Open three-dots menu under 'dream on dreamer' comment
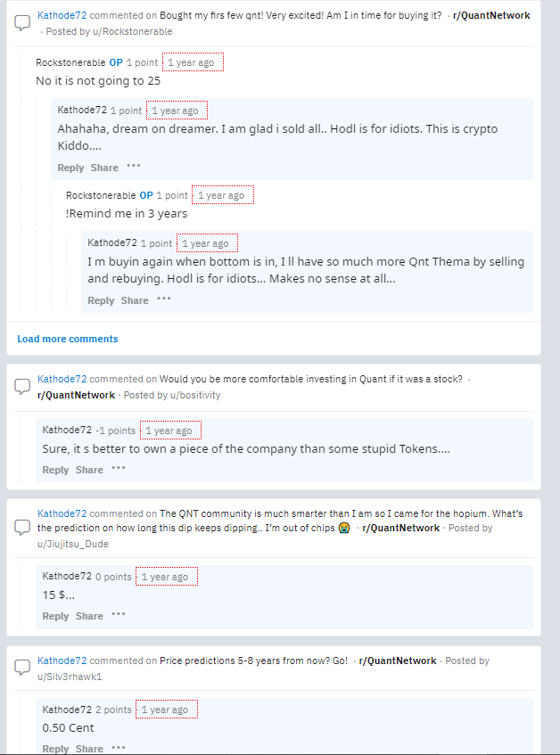The image size is (560, 755). click(x=134, y=166)
